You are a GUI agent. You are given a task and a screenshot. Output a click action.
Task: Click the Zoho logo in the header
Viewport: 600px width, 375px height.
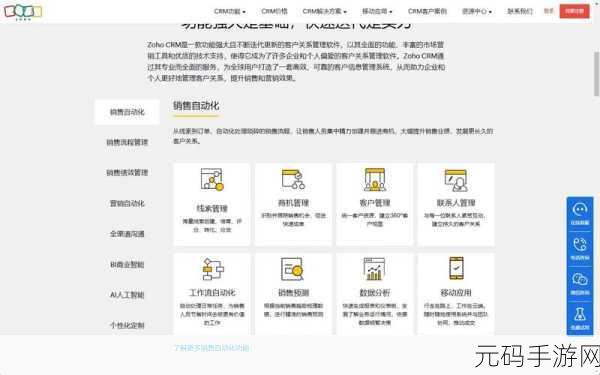coord(23,11)
